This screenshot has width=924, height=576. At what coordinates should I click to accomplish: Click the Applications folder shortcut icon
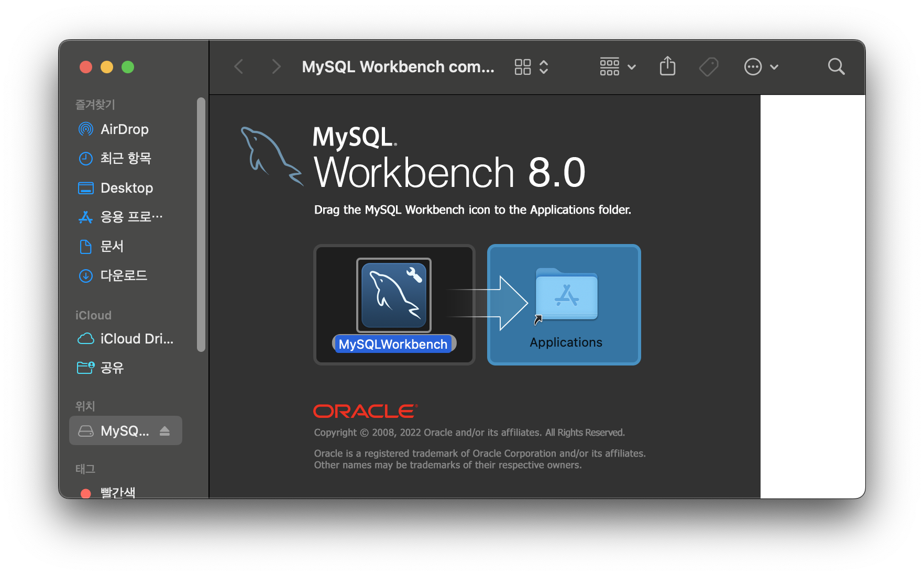click(566, 295)
